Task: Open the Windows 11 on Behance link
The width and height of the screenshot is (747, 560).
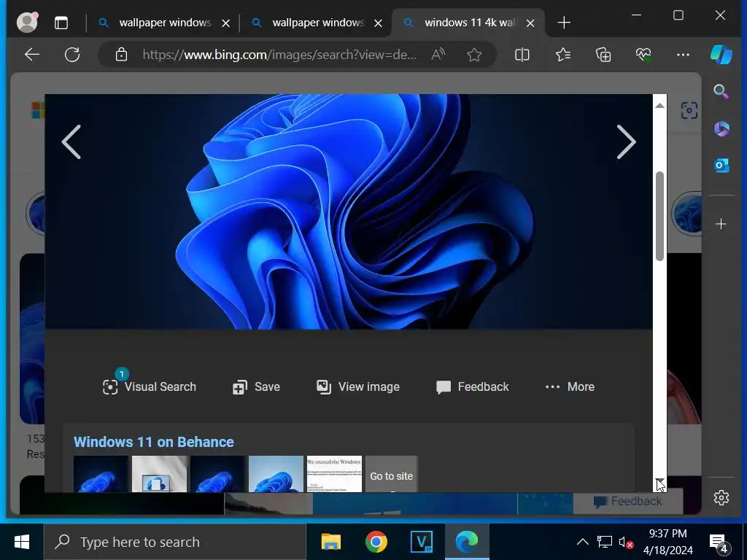Action: coord(154,442)
